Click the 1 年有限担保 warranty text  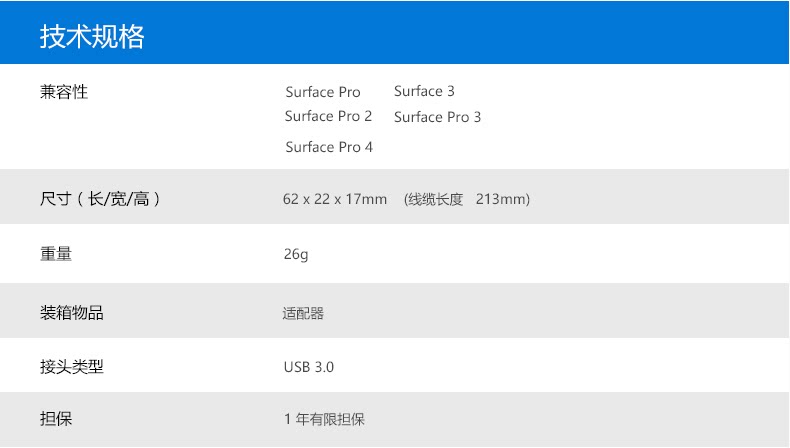324,419
